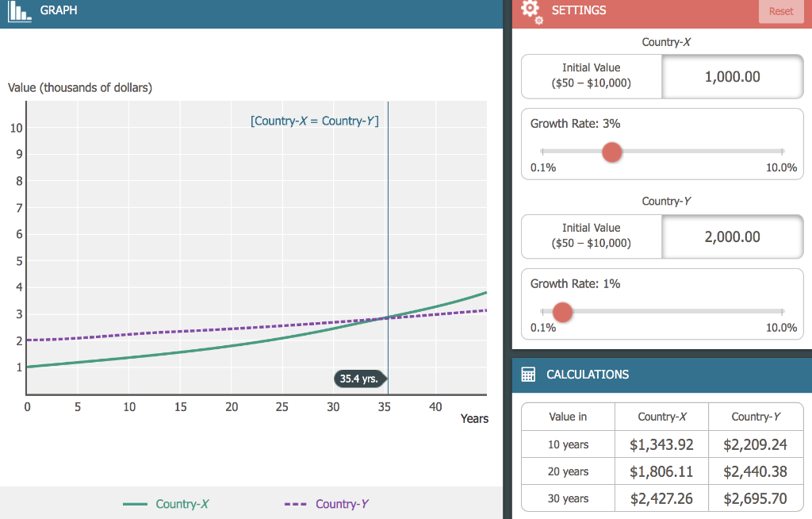The width and height of the screenshot is (812, 519).
Task: Click the Country-X initial value field showing 1,000.00
Action: pos(731,76)
